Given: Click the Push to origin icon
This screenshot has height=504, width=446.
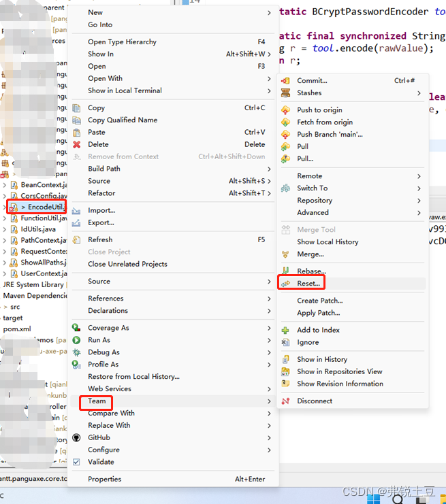Looking at the screenshot, I should (285, 110).
